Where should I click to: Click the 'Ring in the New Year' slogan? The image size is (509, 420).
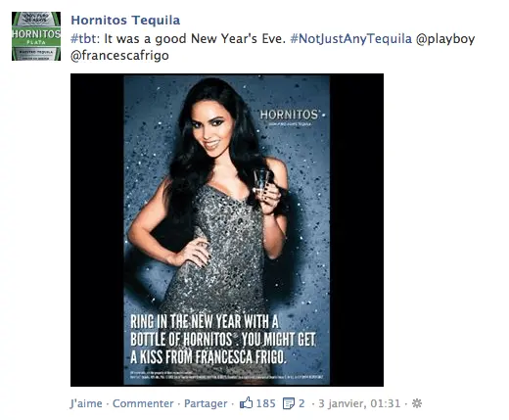(x=223, y=340)
